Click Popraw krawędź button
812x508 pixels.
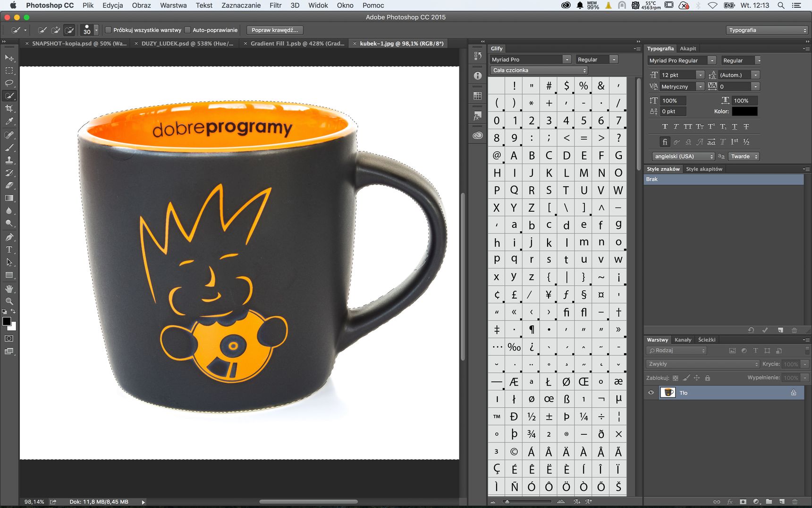click(x=275, y=30)
